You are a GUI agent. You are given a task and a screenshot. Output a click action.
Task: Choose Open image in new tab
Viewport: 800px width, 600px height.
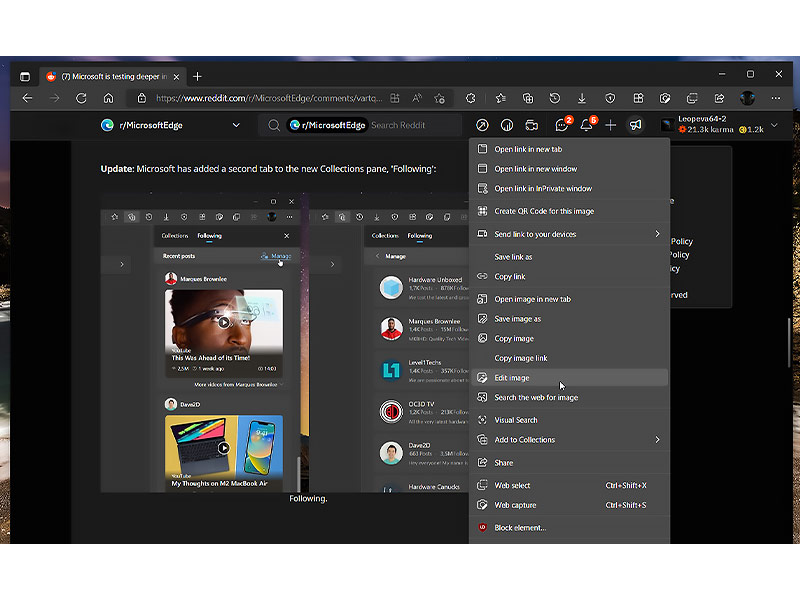coord(569,299)
